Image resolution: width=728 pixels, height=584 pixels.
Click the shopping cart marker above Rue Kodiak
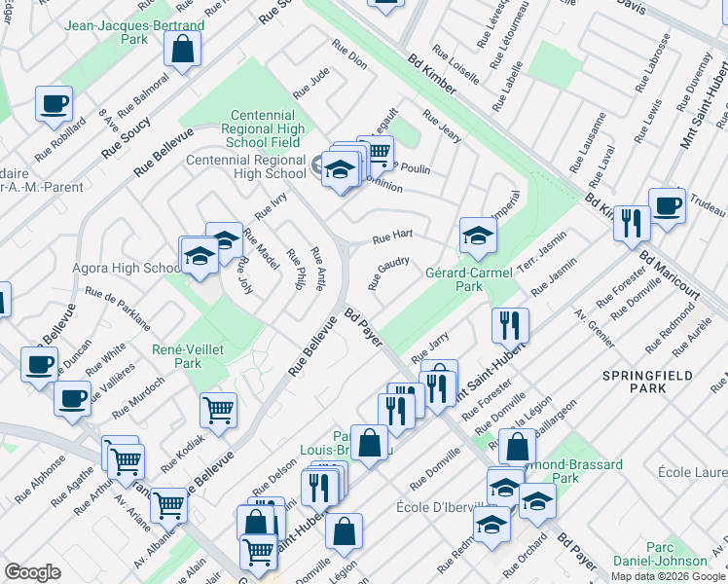coord(218,411)
